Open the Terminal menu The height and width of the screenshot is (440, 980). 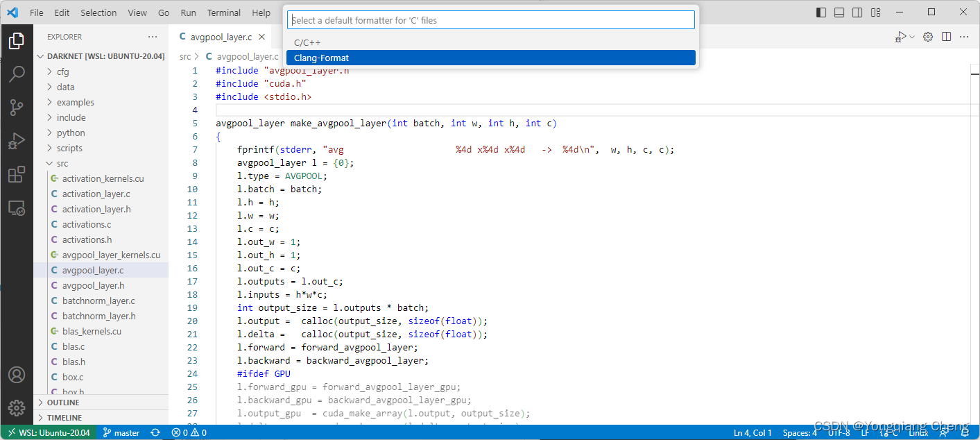pos(223,12)
